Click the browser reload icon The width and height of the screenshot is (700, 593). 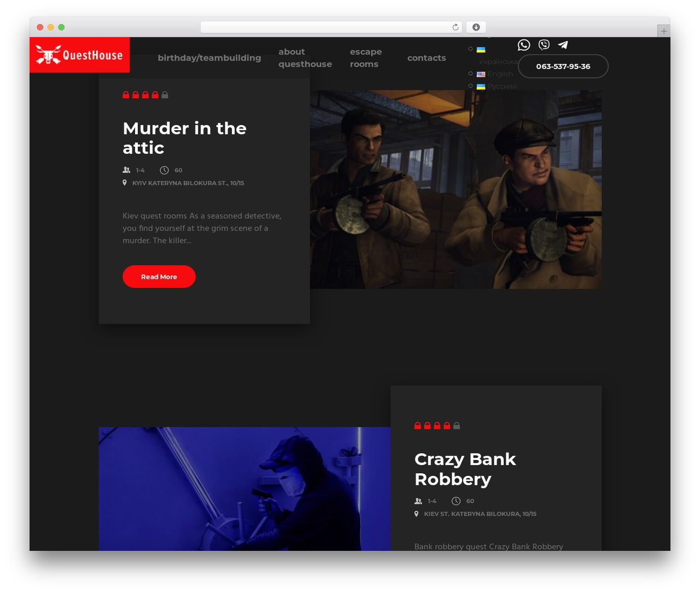coord(456,27)
